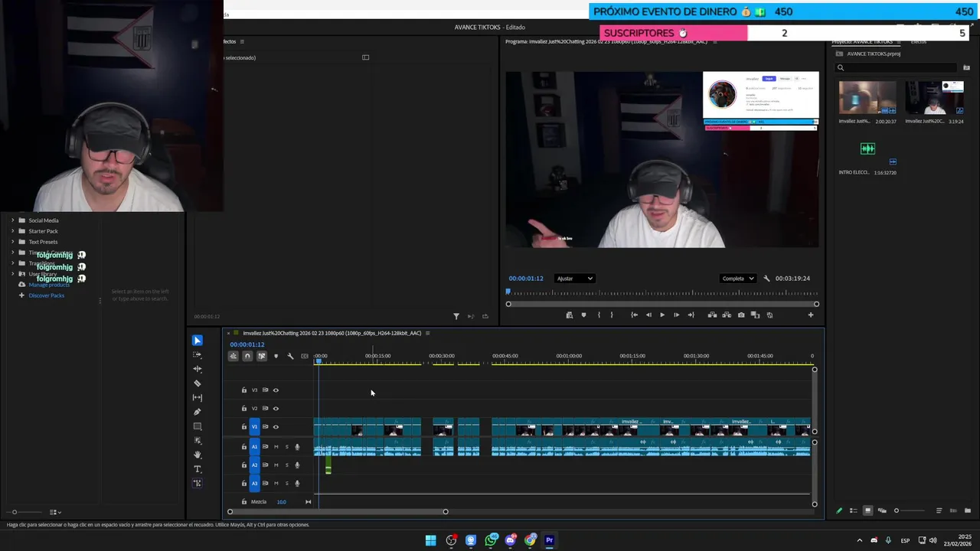
Task: Select the Selection arrow tool
Action: [198, 341]
